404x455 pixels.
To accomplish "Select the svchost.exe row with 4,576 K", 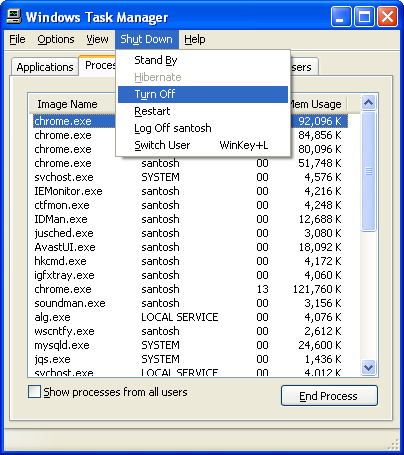I will (190, 177).
